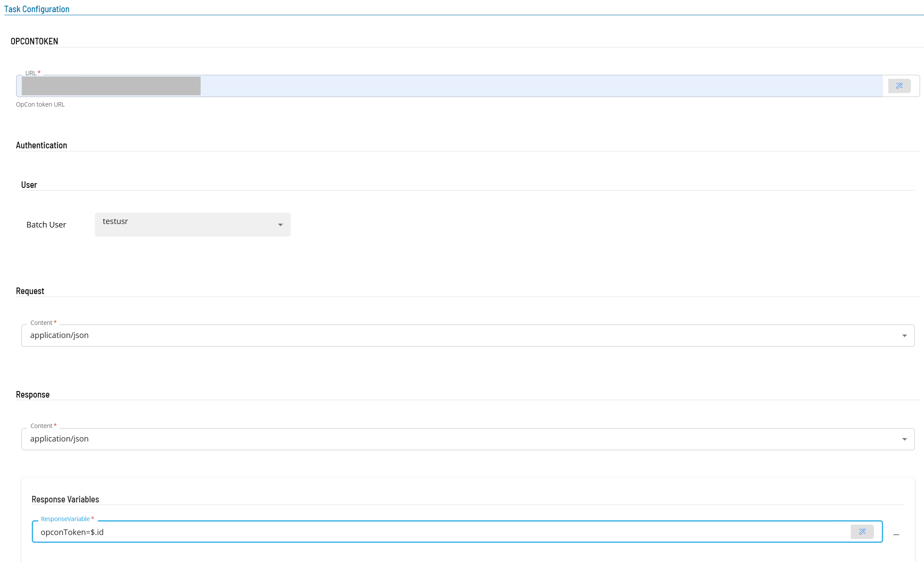Screen dimensions: 924x562
Task: Click the Request section header
Action: pos(30,291)
